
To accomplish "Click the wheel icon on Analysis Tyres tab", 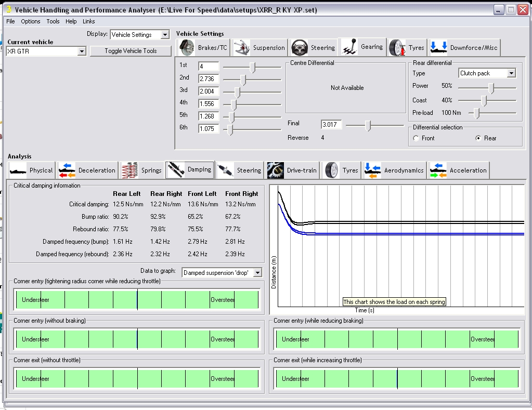I will [x=331, y=170].
